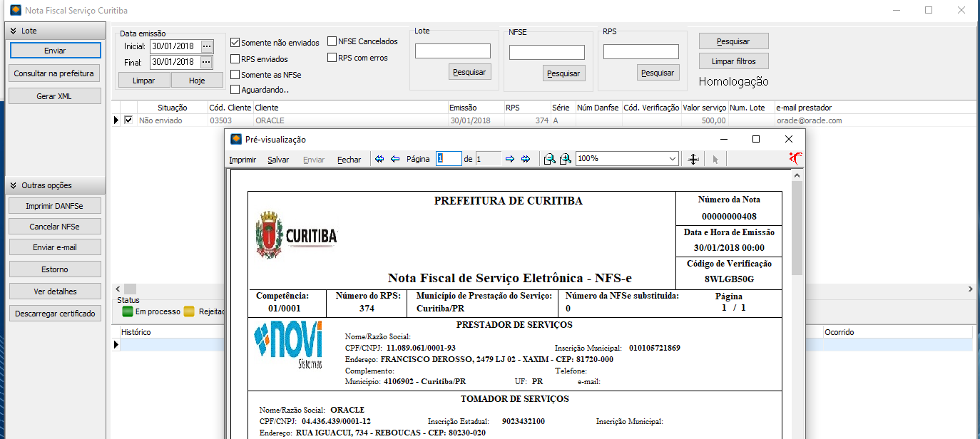Select the pointer cursor tool
Image resolution: width=980 pixels, height=439 pixels.
tap(715, 160)
